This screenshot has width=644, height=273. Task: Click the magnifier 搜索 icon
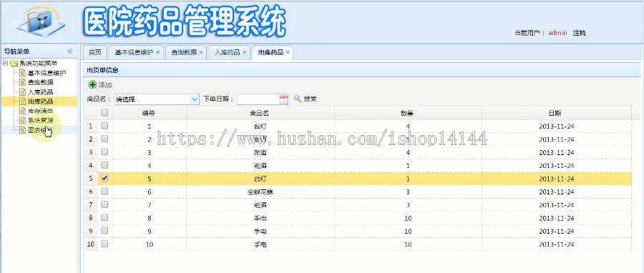pyautogui.click(x=298, y=99)
